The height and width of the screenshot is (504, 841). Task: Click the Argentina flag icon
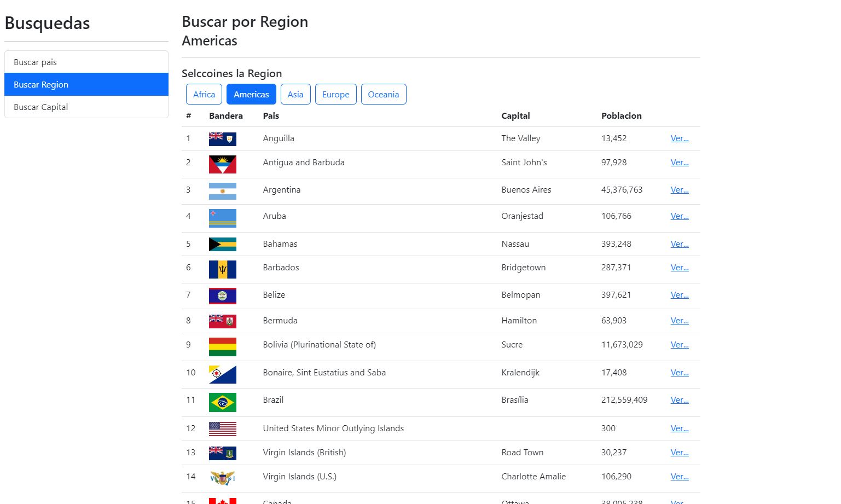click(222, 190)
